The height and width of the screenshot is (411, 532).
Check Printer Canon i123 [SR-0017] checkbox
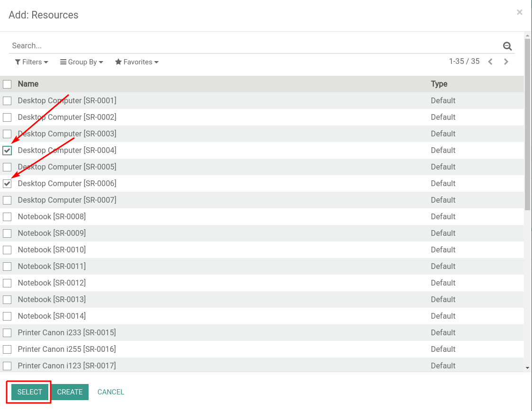[x=7, y=366]
